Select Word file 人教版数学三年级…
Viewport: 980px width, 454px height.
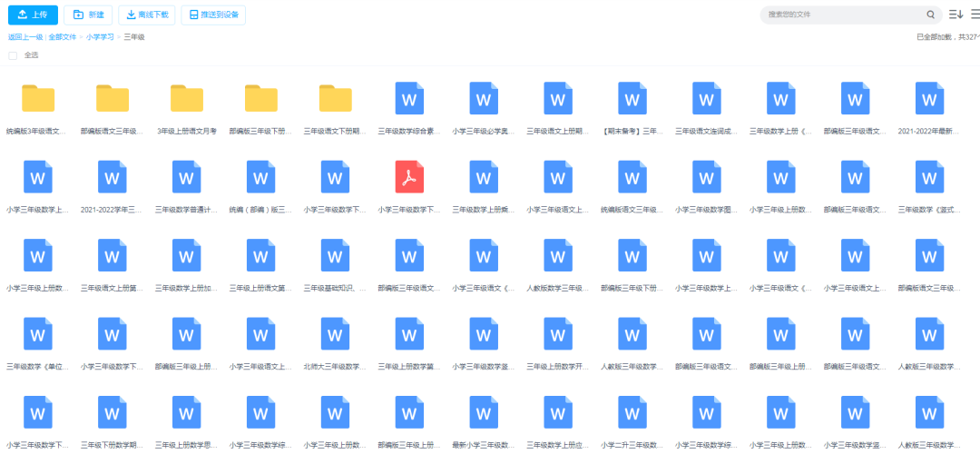click(x=558, y=255)
